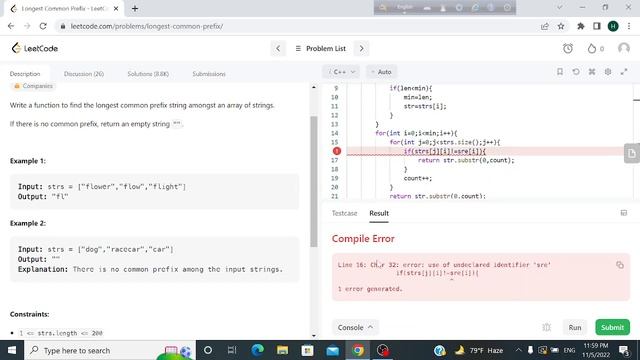Go back in browser
Screen dimensions: 640x360
(x=11, y=26)
